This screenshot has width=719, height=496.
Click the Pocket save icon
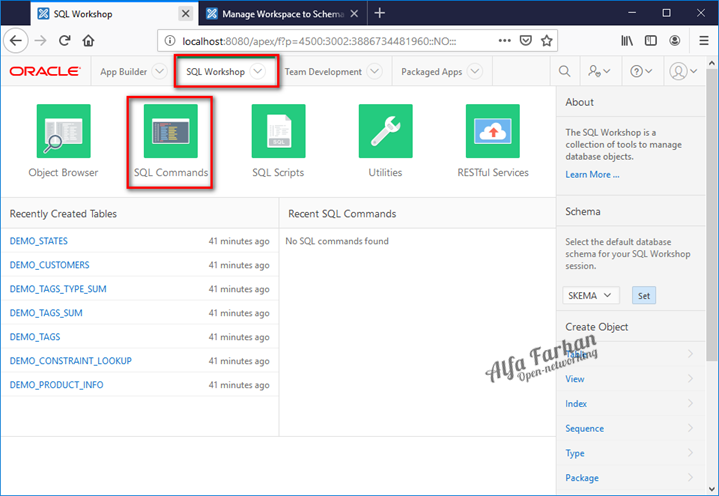coord(525,41)
